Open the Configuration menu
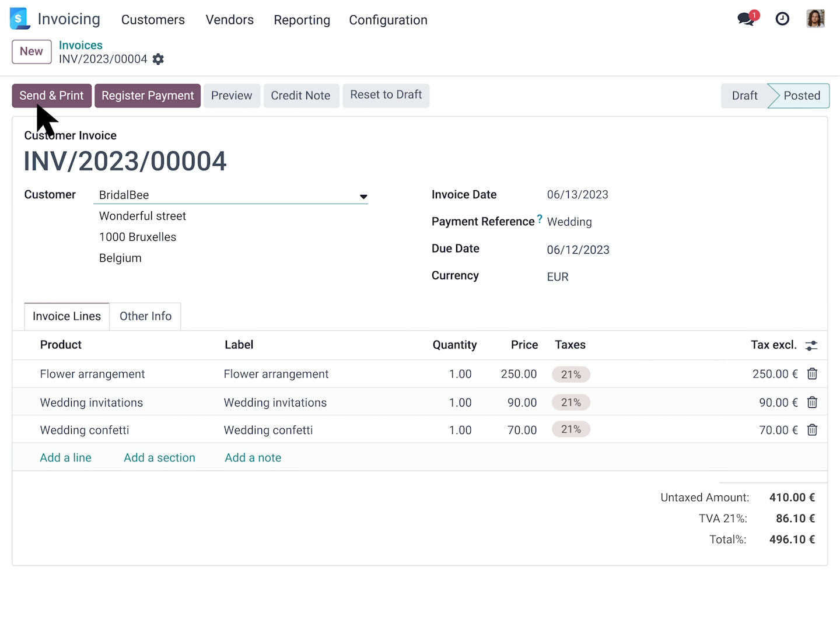 click(388, 20)
